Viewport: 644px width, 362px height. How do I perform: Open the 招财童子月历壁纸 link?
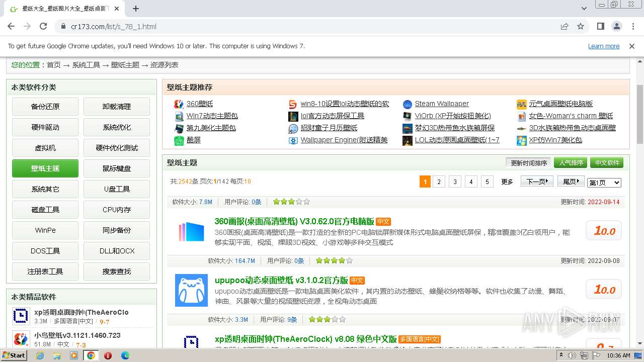pos(329,128)
